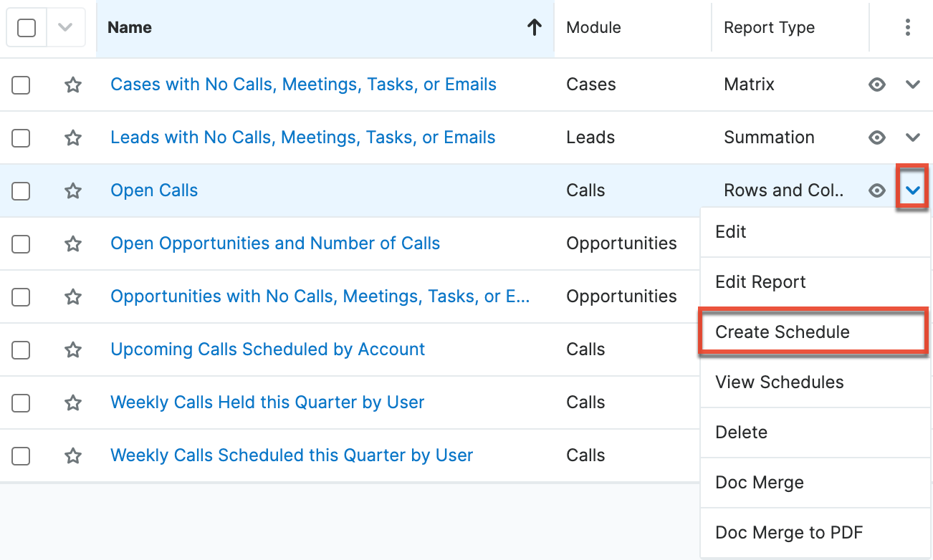Toggle the Name column sort arrow

(x=534, y=27)
